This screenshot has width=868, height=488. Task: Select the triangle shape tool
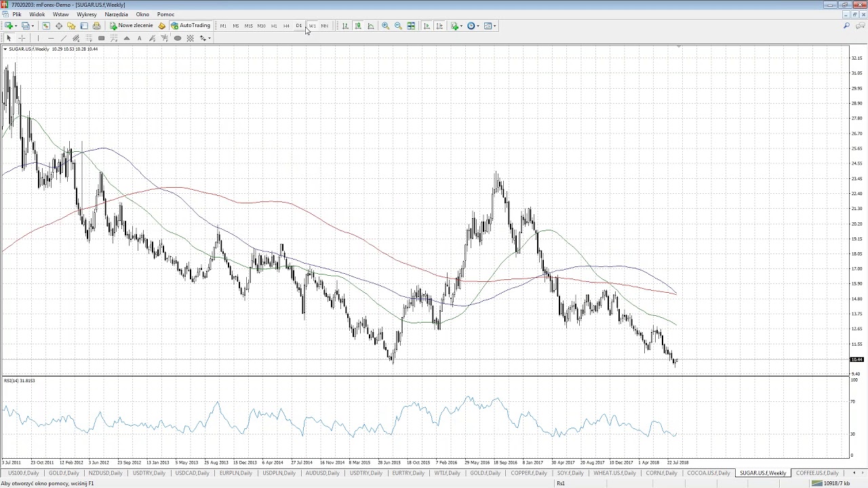[127, 38]
